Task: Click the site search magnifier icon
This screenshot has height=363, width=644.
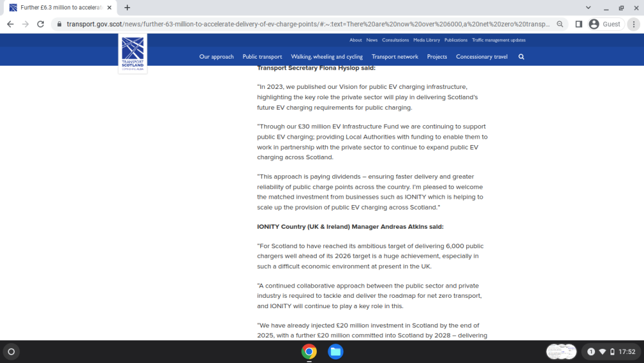Action: pos(521,57)
